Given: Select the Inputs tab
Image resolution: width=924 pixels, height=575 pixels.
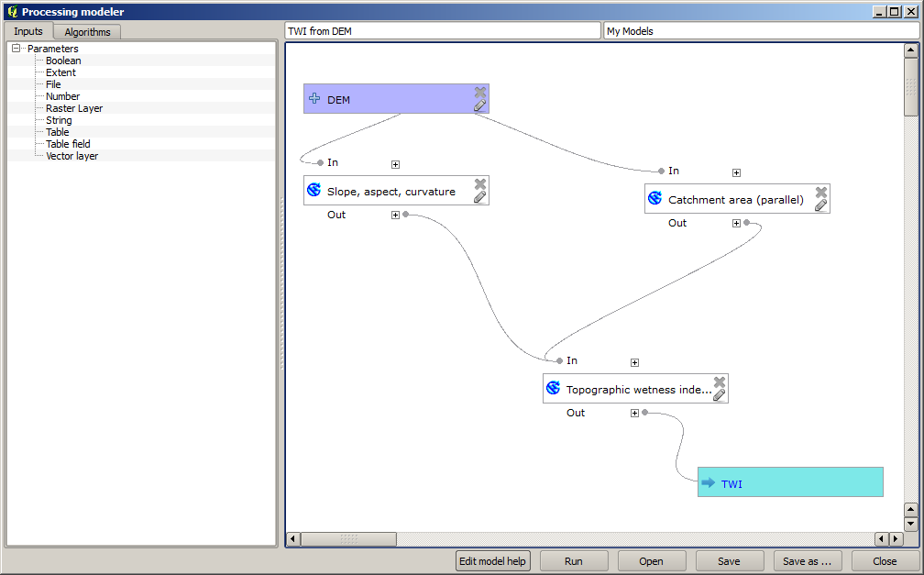Looking at the screenshot, I should coord(28,31).
